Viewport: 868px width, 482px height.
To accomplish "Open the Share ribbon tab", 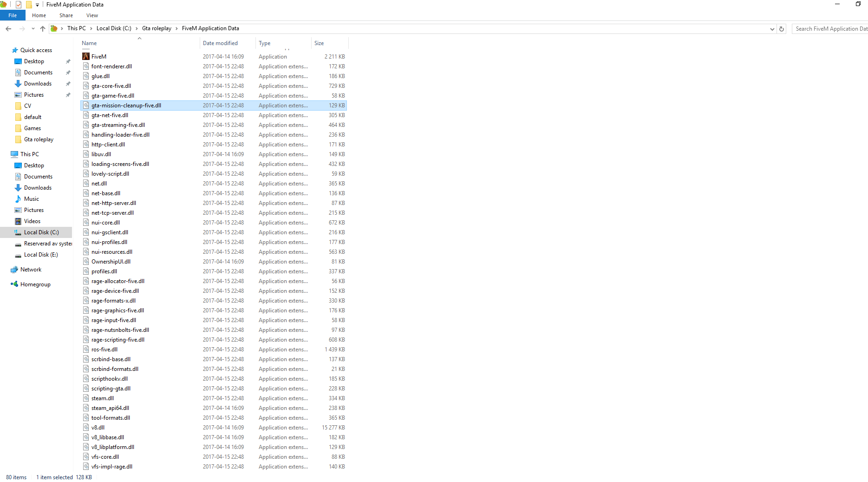I will point(66,15).
